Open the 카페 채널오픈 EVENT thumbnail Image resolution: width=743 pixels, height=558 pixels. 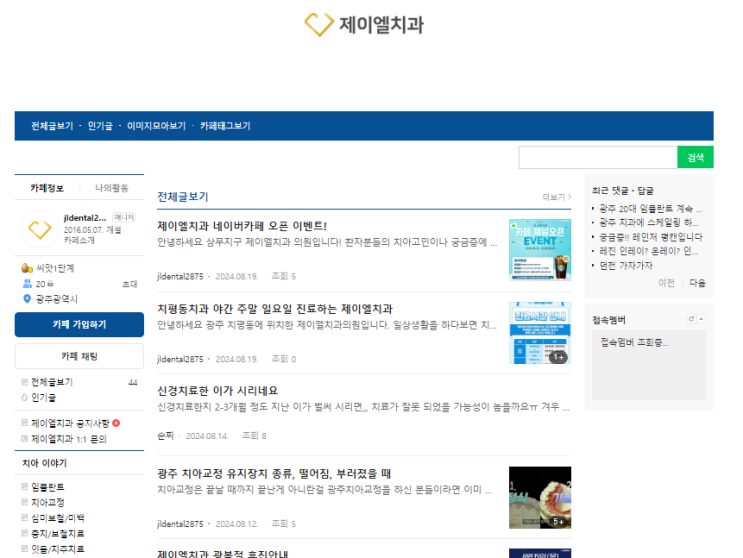point(540,250)
